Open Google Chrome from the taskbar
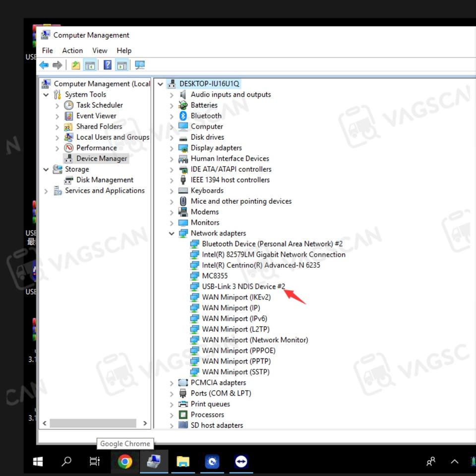Image resolution: width=476 pixels, height=476 pixels. tap(125, 462)
